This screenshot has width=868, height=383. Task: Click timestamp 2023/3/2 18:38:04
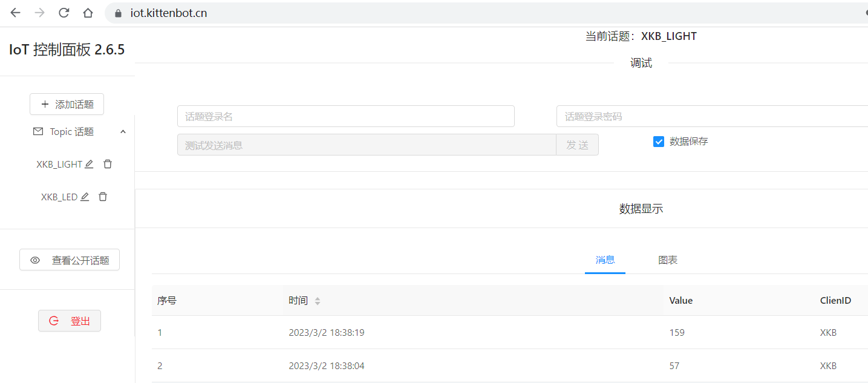[327, 366]
